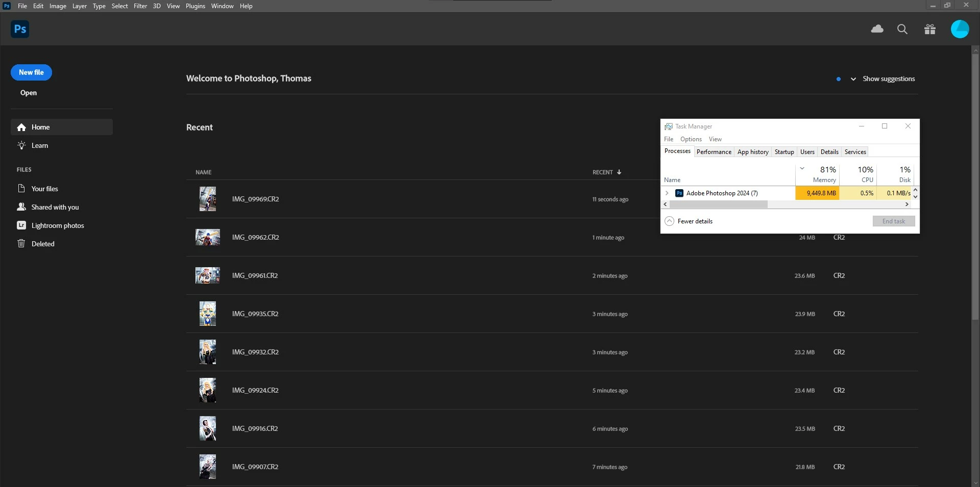980x487 pixels.
Task: Open the File menu in Photoshop
Action: 22,6
